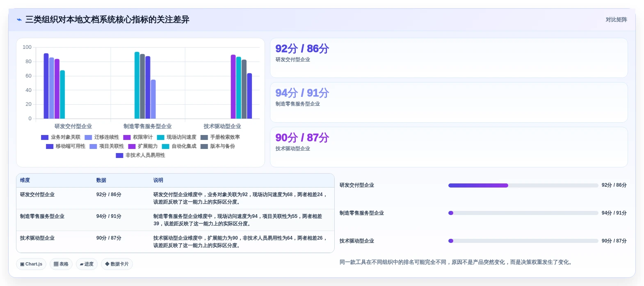Click the shortest bar in 技术驱动型企业 group
644x286 pixels.
(249, 96)
